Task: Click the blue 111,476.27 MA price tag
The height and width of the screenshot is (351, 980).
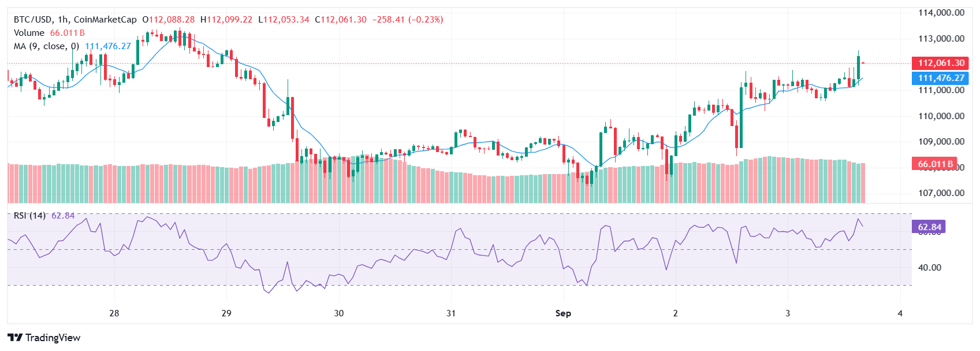Action: (941, 78)
